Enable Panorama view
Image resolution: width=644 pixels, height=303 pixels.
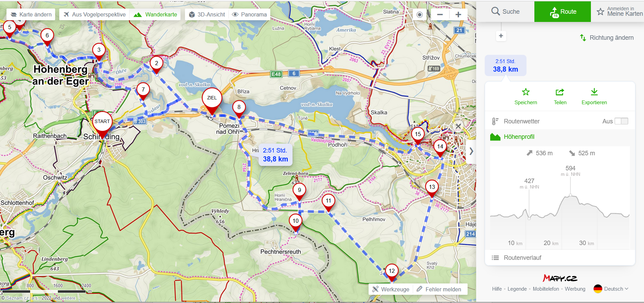[249, 14]
